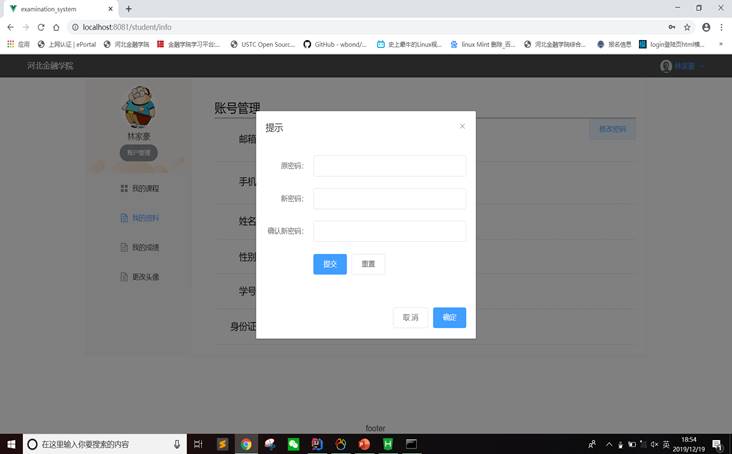The image size is (732, 454).
Task: Click the cartoon avatar picture in sidebar
Action: click(139, 106)
